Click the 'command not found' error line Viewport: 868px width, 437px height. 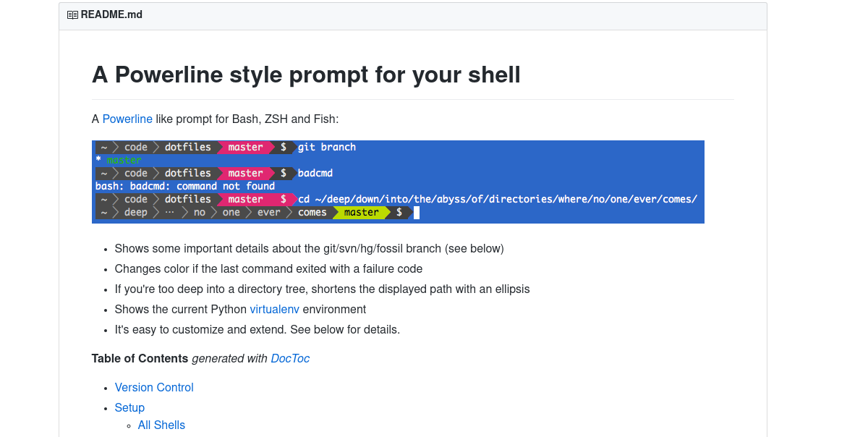185,186
